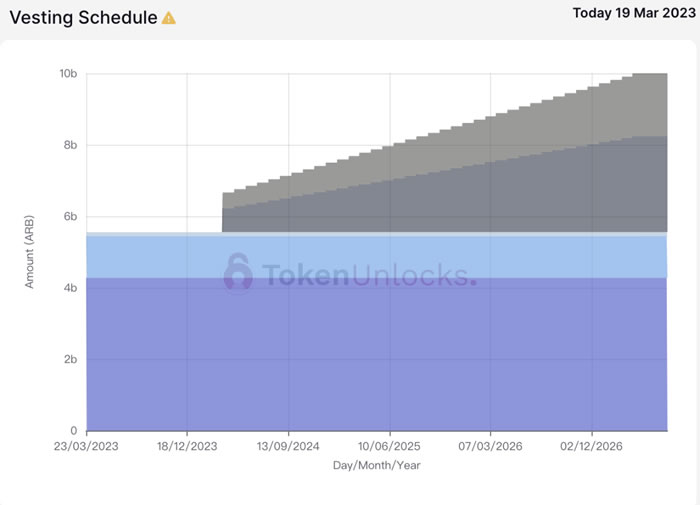This screenshot has width=700, height=505.
Task: Click the TokenUnlocks lock logo watermark
Action: [238, 272]
